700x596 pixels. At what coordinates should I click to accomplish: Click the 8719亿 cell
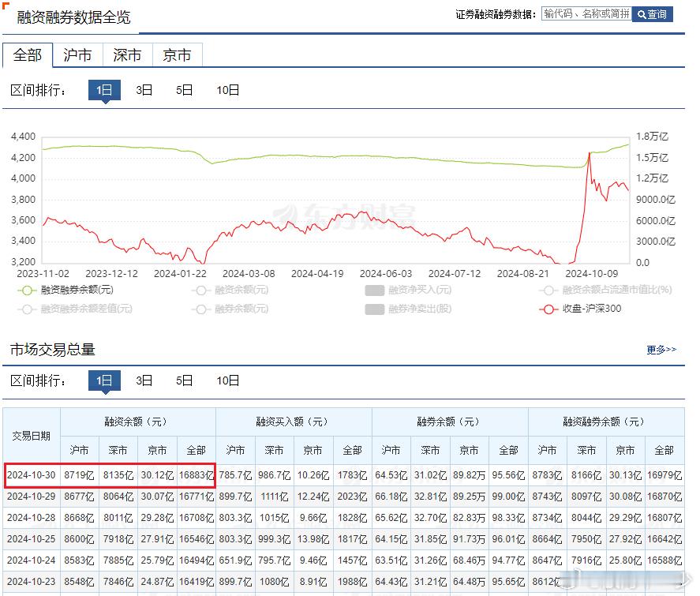pos(80,475)
